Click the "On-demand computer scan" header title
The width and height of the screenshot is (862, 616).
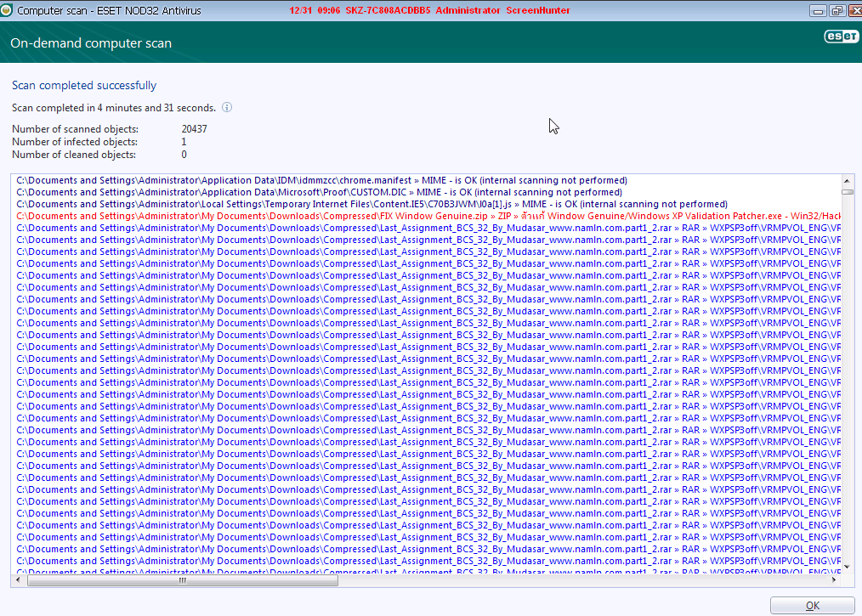click(x=91, y=42)
